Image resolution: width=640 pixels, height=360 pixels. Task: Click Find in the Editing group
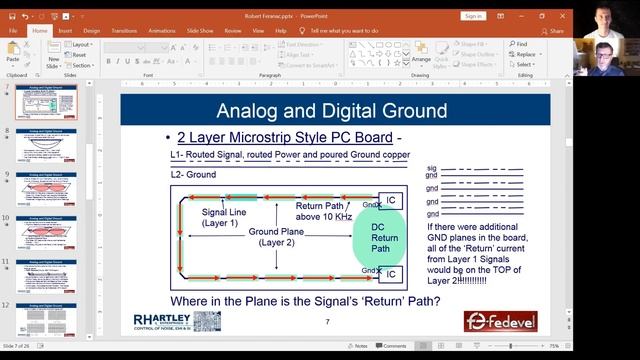(519, 44)
